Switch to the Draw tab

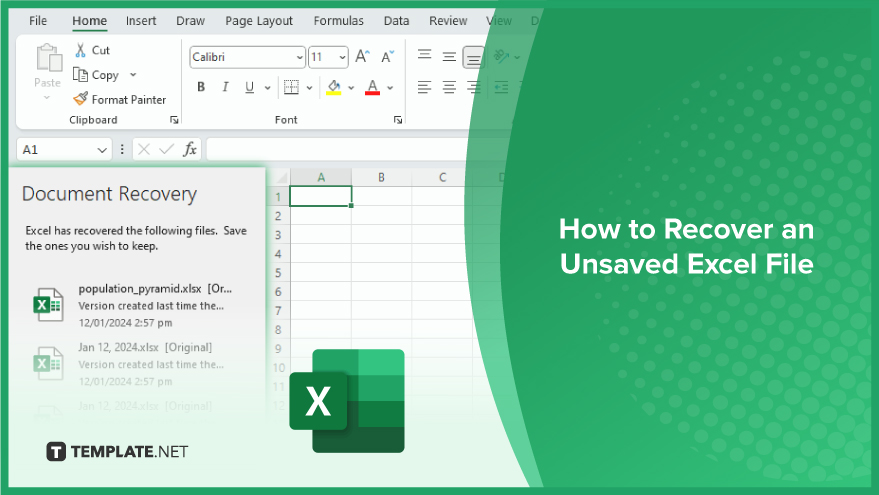[190, 21]
